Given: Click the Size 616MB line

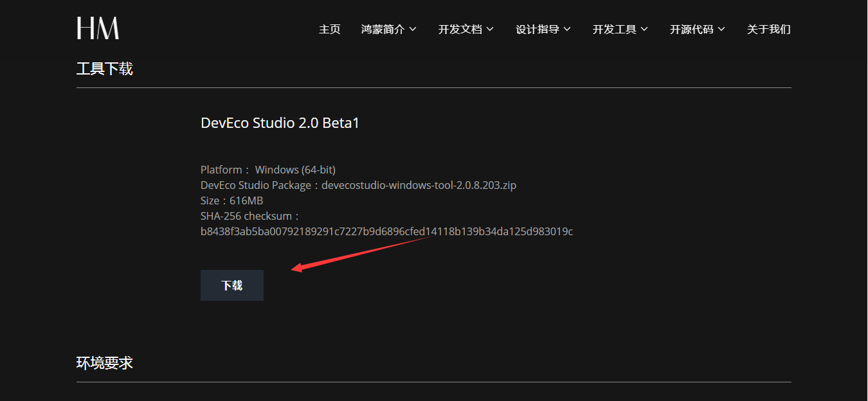Looking at the screenshot, I should click(x=232, y=201).
